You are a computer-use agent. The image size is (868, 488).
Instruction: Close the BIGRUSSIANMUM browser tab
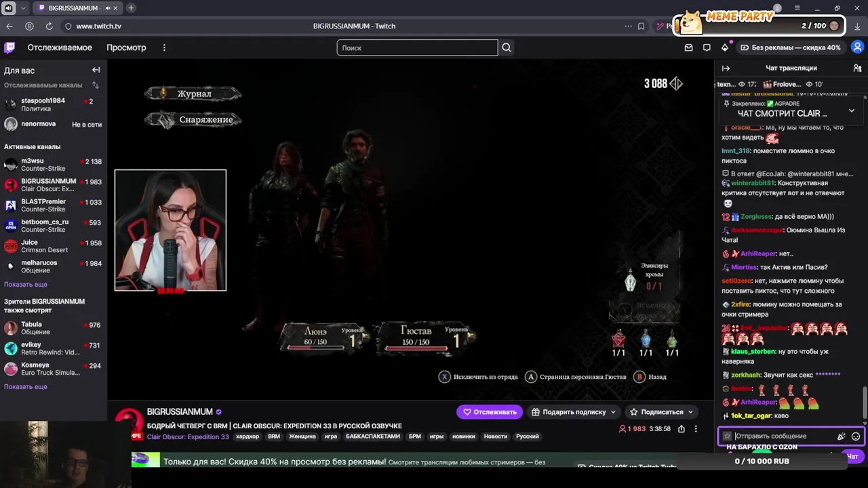pos(117,8)
